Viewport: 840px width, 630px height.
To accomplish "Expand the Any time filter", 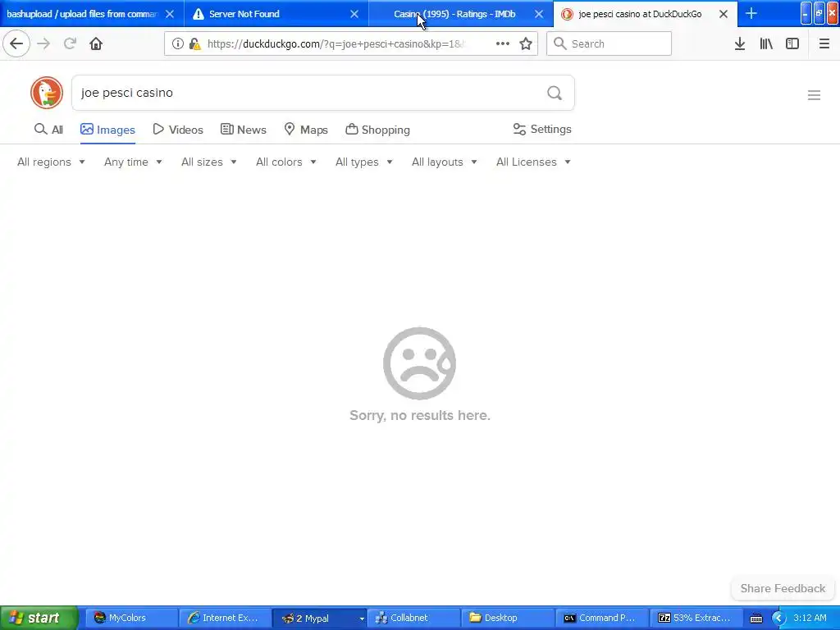I will click(133, 162).
